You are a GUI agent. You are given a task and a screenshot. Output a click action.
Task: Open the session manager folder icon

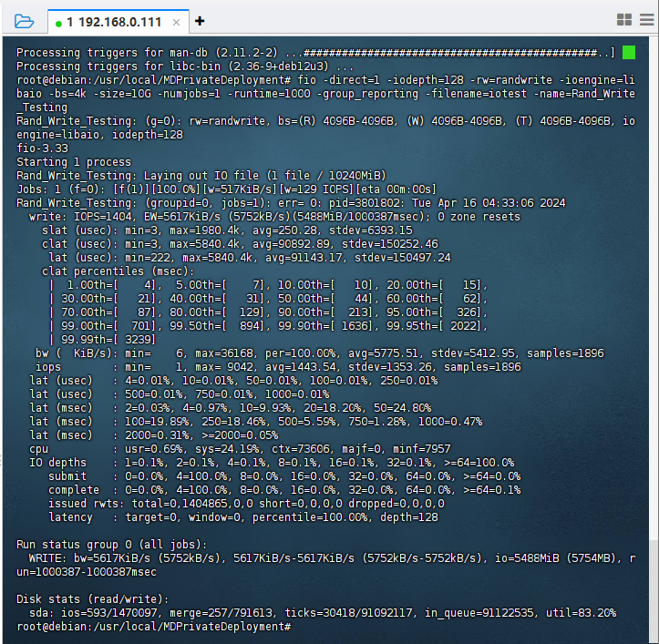click(x=24, y=20)
